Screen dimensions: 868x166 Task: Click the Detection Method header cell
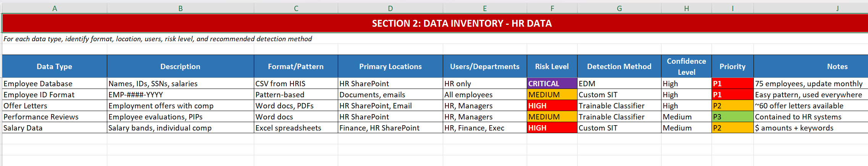tap(619, 66)
